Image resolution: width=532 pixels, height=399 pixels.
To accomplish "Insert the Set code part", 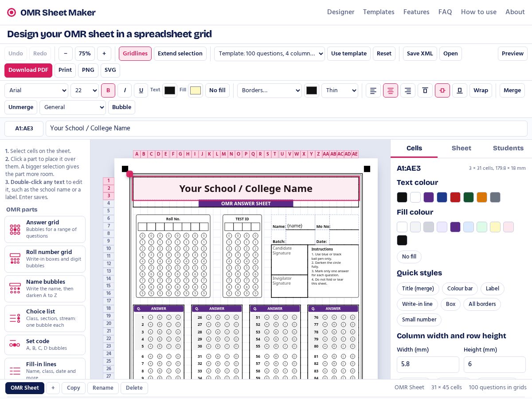I will [x=45, y=345].
